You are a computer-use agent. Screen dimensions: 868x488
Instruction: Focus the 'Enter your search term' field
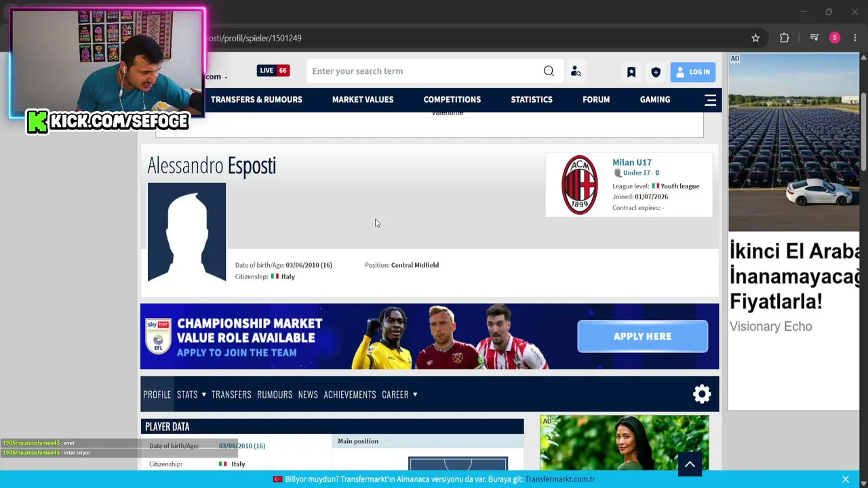coord(424,71)
